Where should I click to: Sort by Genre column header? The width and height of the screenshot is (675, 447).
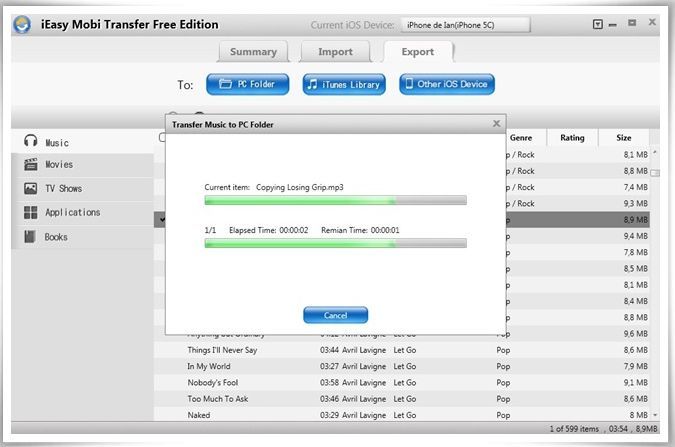point(521,138)
